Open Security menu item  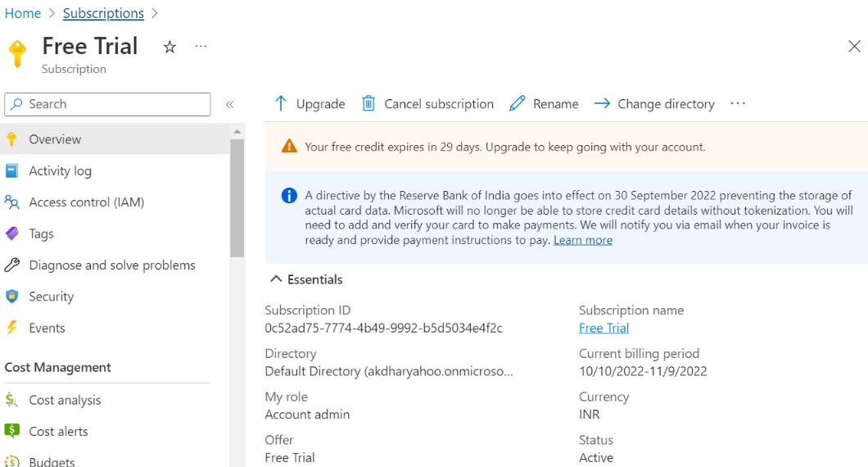pyautogui.click(x=115, y=297)
